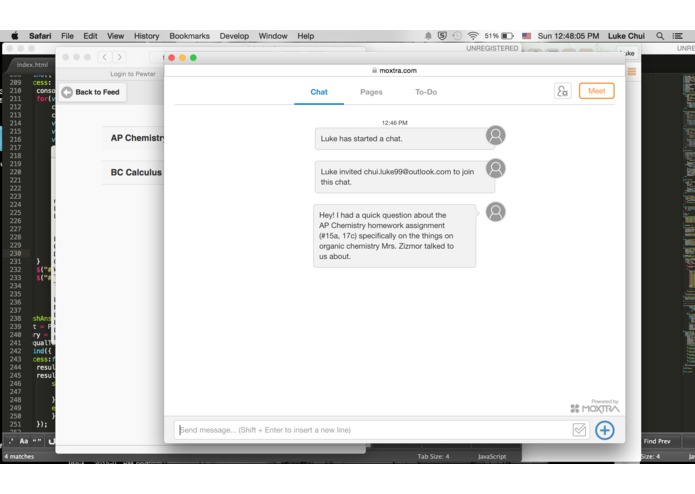Image resolution: width=695 pixels, height=494 pixels.
Task: Click the notification bell menu bar icon
Action: [x=428, y=36]
